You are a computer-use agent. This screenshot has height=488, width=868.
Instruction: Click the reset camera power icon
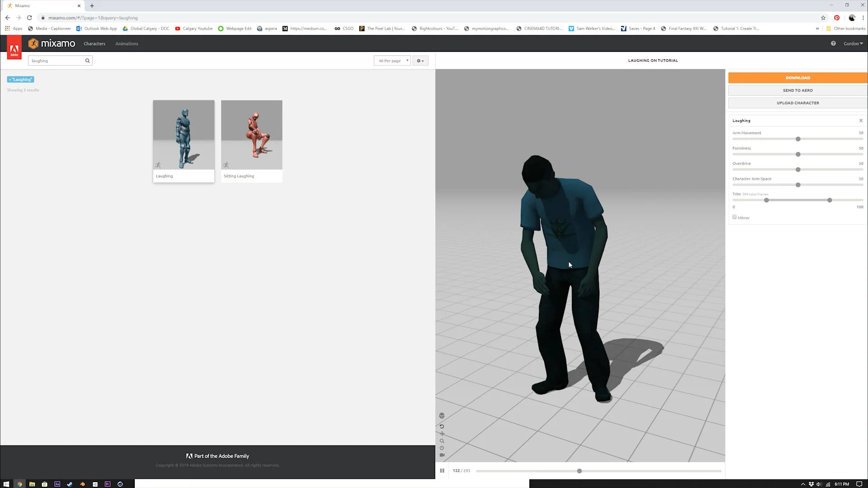(x=442, y=448)
